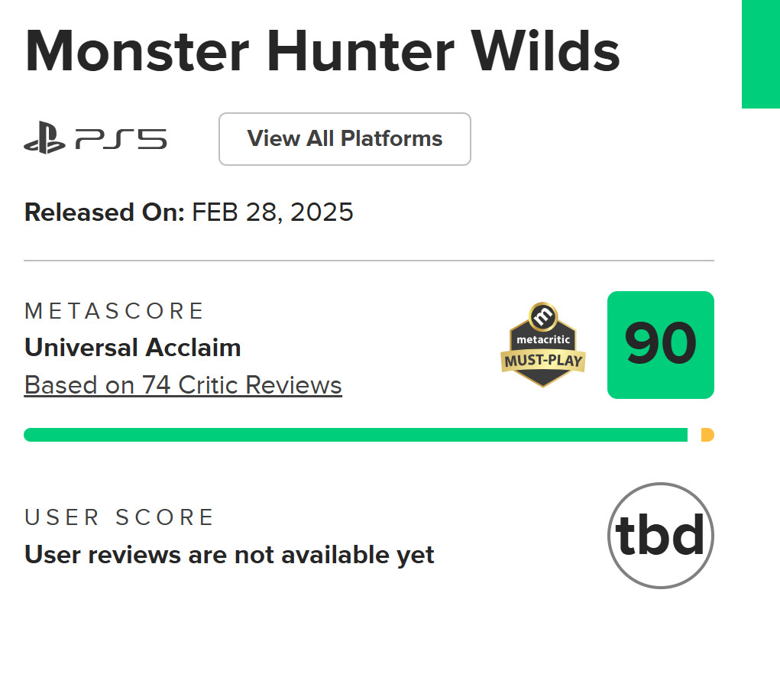
Task: Click the PlayStation logo symbol
Action: tap(44, 140)
